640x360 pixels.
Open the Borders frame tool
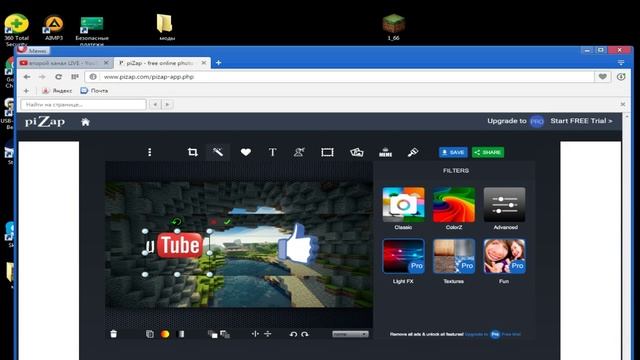(x=327, y=152)
